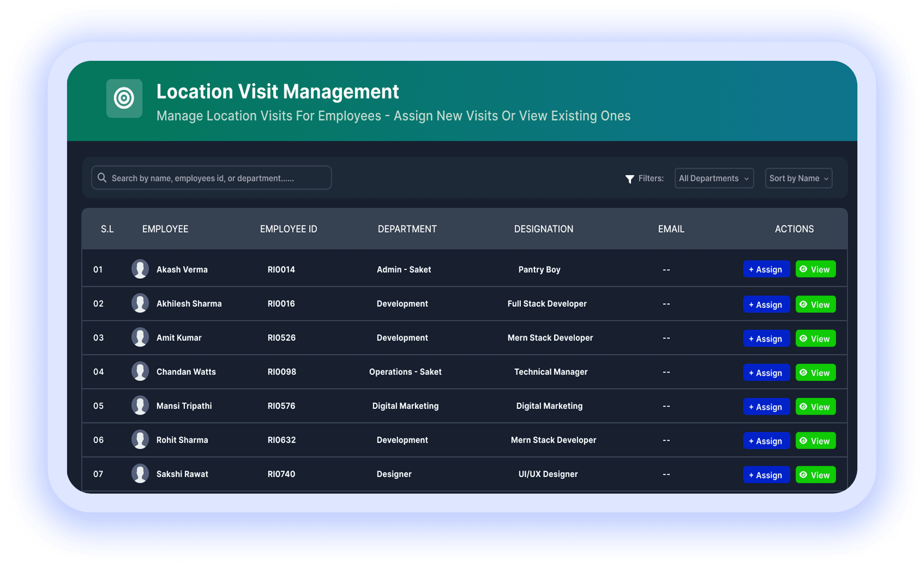Click Assign for Chandan Watts
The image size is (924, 566).
pyautogui.click(x=766, y=372)
